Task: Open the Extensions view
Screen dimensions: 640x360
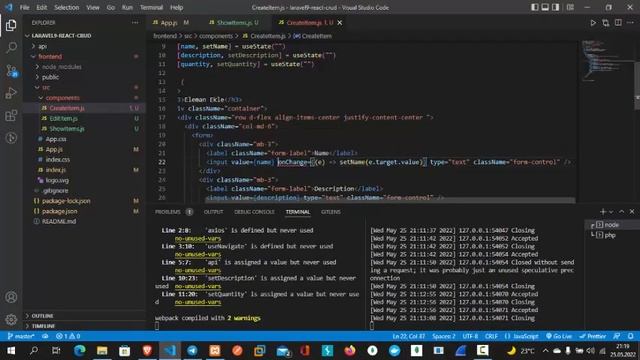Action: pyautogui.click(x=11, y=116)
